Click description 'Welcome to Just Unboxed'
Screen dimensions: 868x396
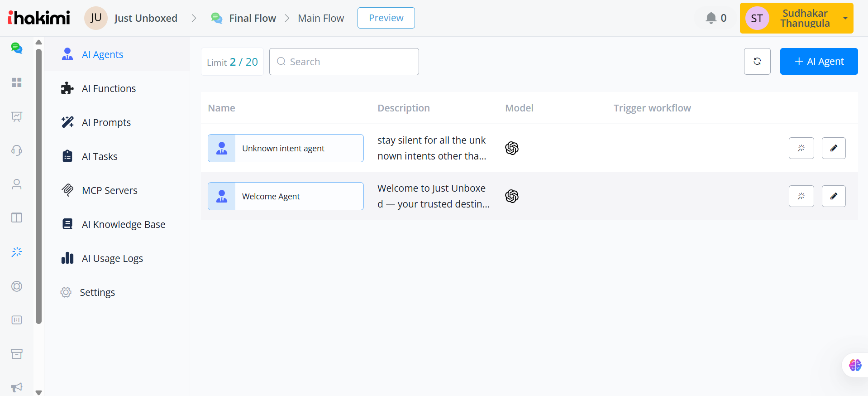click(434, 196)
